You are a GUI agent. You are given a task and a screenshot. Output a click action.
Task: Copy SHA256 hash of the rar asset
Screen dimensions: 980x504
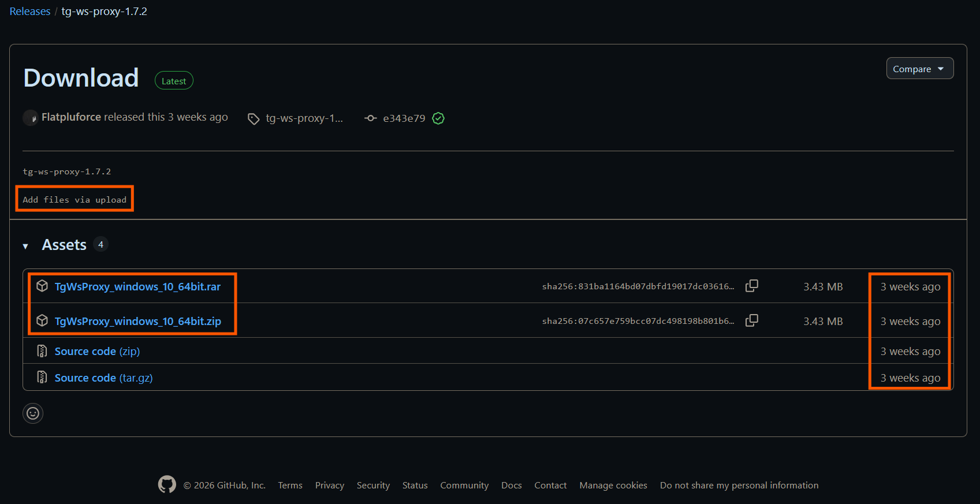tap(751, 286)
